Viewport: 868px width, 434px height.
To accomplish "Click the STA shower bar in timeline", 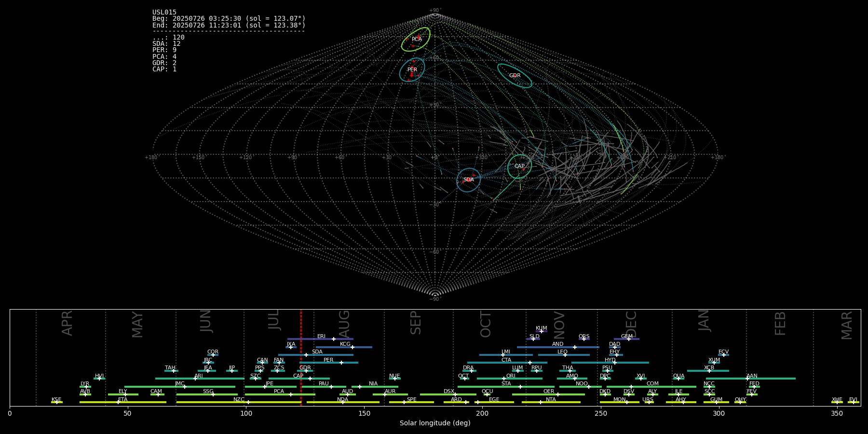I will [x=506, y=386].
